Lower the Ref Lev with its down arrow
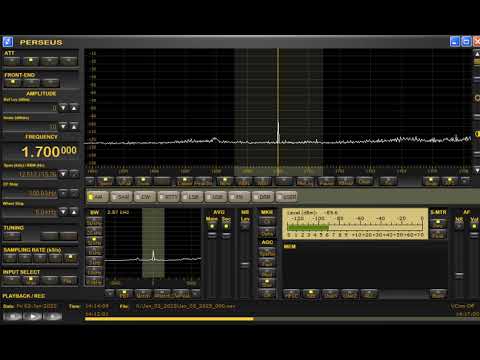 (x=63, y=108)
